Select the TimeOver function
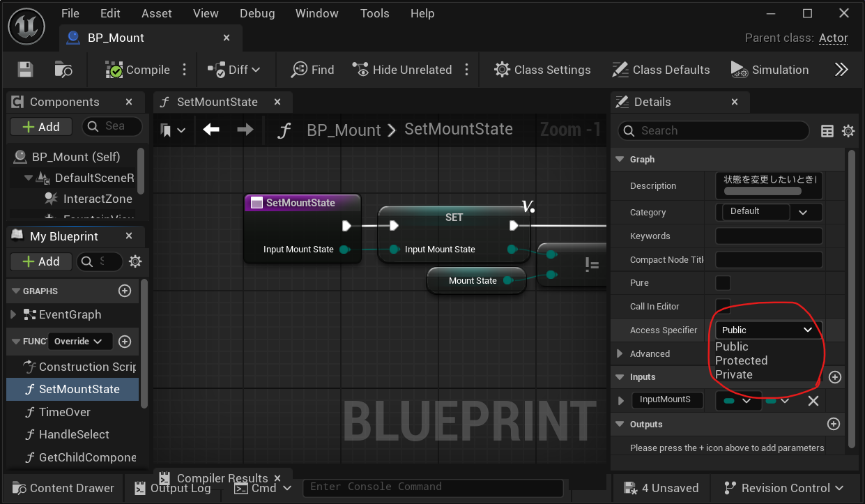 [x=64, y=412]
